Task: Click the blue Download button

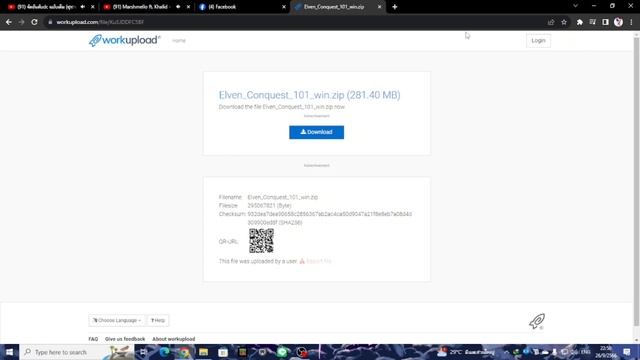Action: click(316, 132)
